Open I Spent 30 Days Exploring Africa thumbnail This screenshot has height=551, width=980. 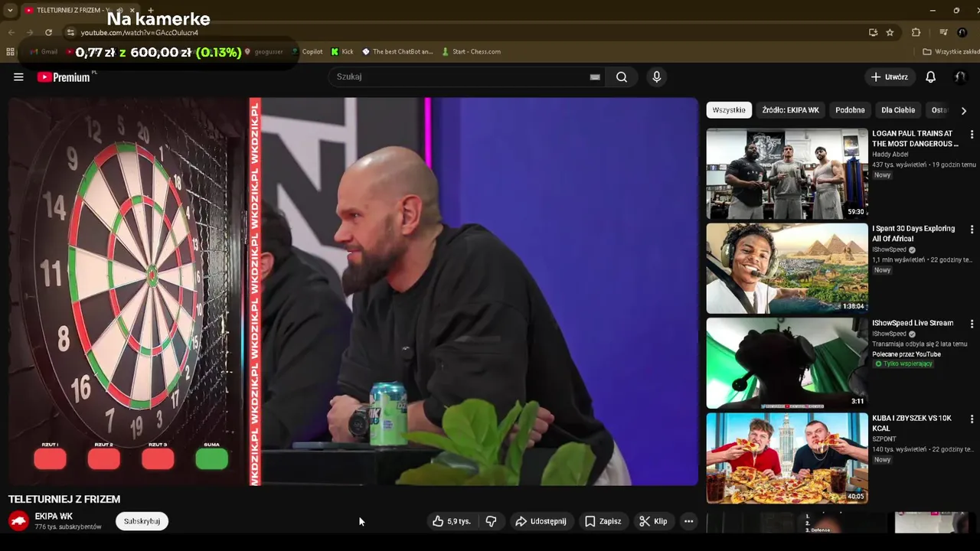click(x=787, y=269)
